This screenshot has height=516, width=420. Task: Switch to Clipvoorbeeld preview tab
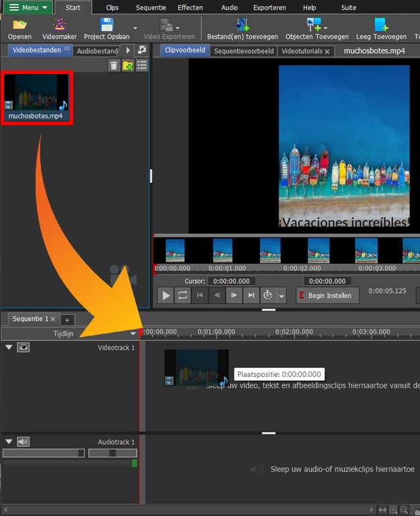pyautogui.click(x=185, y=50)
